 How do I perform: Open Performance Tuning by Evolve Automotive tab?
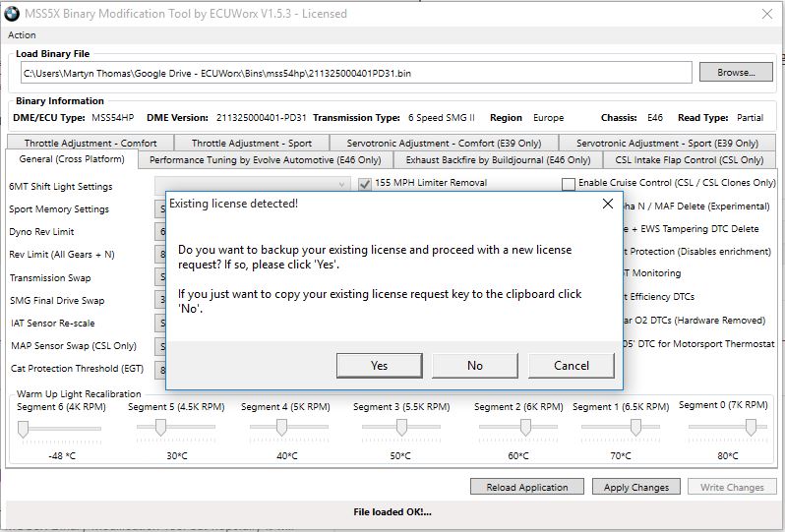point(265,160)
